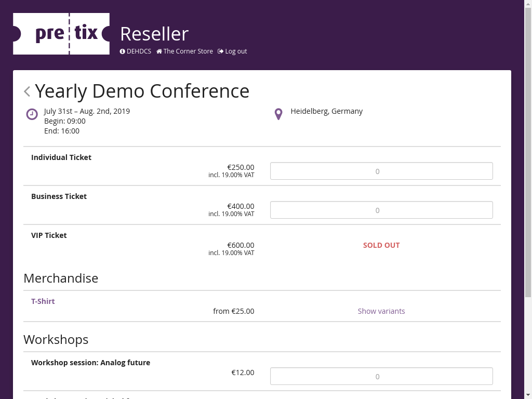The height and width of the screenshot is (399, 532).
Task: Go back using the chevron before event title
Action: 27,91
